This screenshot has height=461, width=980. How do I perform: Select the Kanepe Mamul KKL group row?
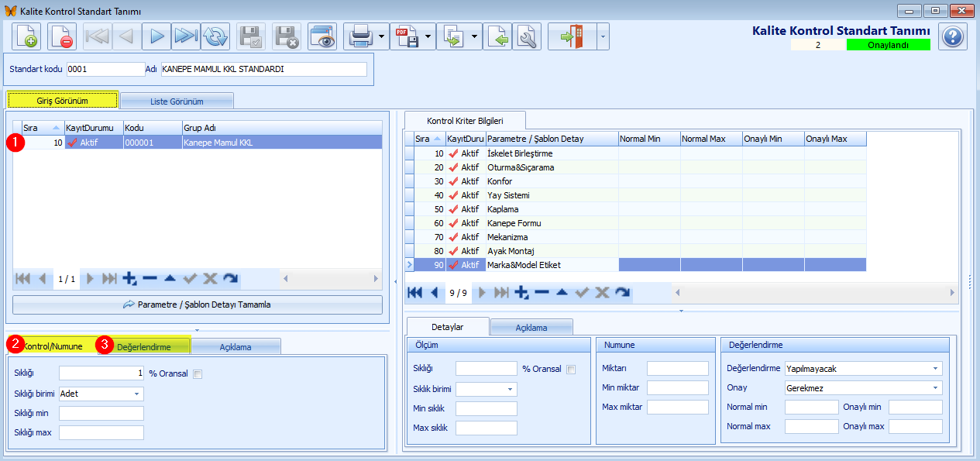coord(198,143)
